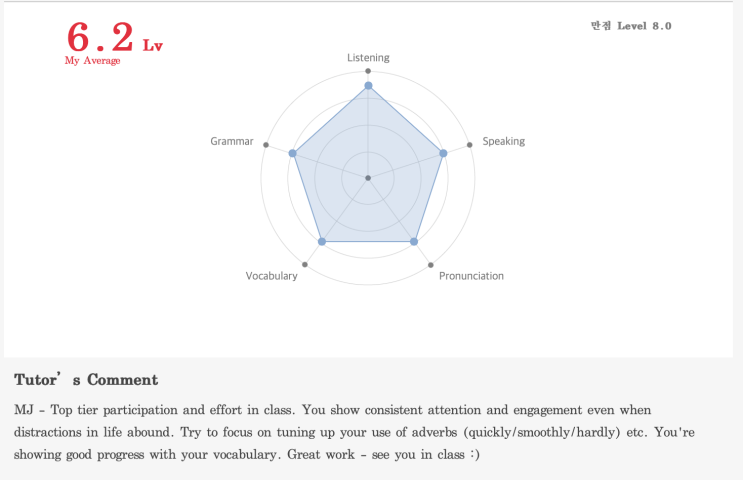Click the My Average label
Image resolution: width=743 pixels, height=480 pixels.
92,61
